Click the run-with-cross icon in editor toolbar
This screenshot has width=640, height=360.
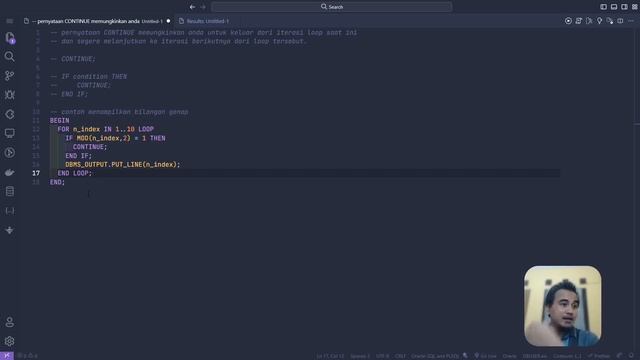click(x=589, y=21)
